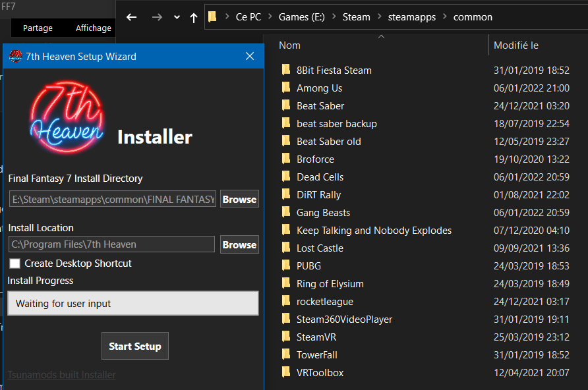Select the 'Among Us' folder icon
588x390 pixels.
pos(286,88)
